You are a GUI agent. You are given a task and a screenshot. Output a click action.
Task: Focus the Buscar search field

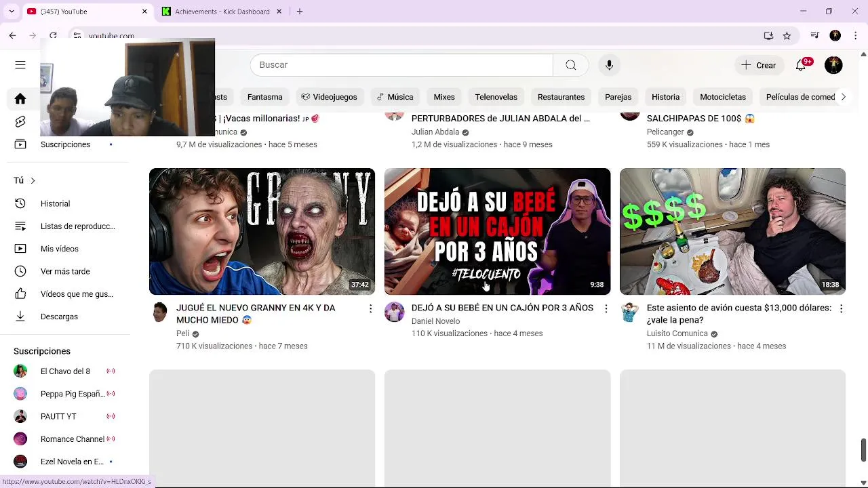(x=401, y=65)
